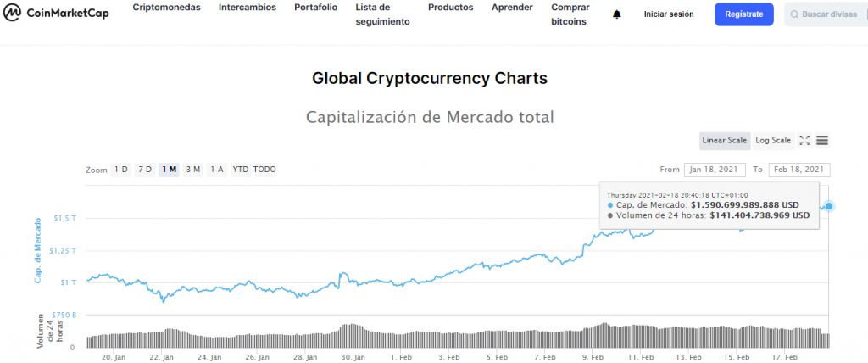Expand the Aprender menu
The image size is (868, 363).
pyautogui.click(x=512, y=7)
